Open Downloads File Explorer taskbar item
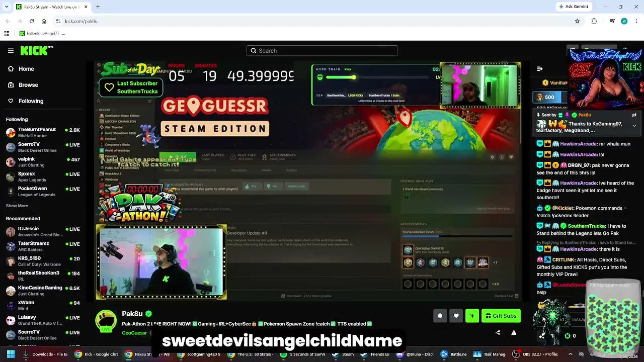Screen dimensions: 644x362 [46, 354]
